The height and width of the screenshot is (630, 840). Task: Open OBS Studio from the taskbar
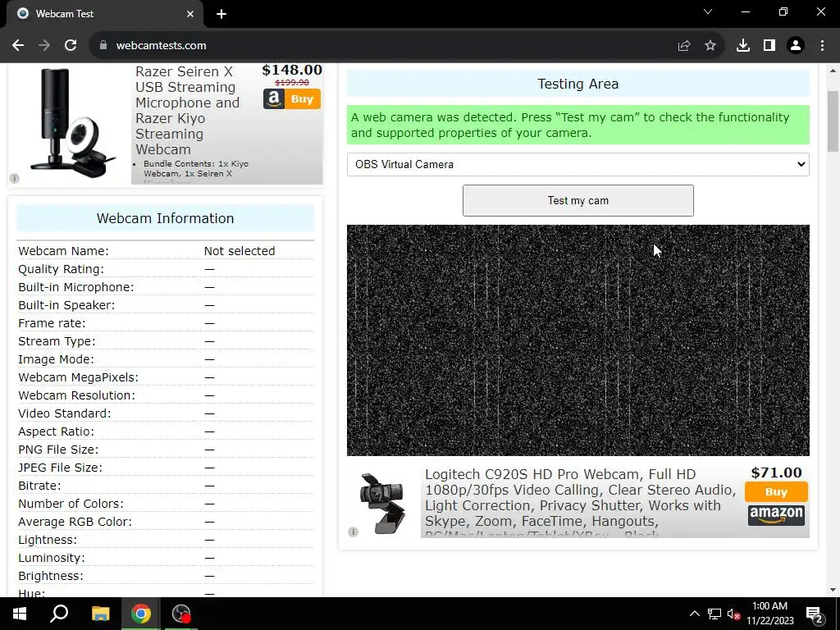[x=181, y=614]
